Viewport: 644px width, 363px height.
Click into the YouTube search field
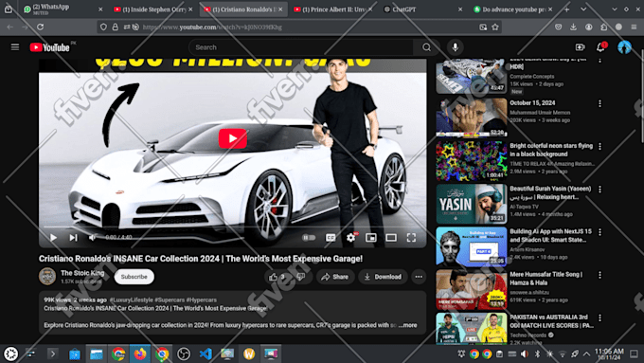point(300,47)
